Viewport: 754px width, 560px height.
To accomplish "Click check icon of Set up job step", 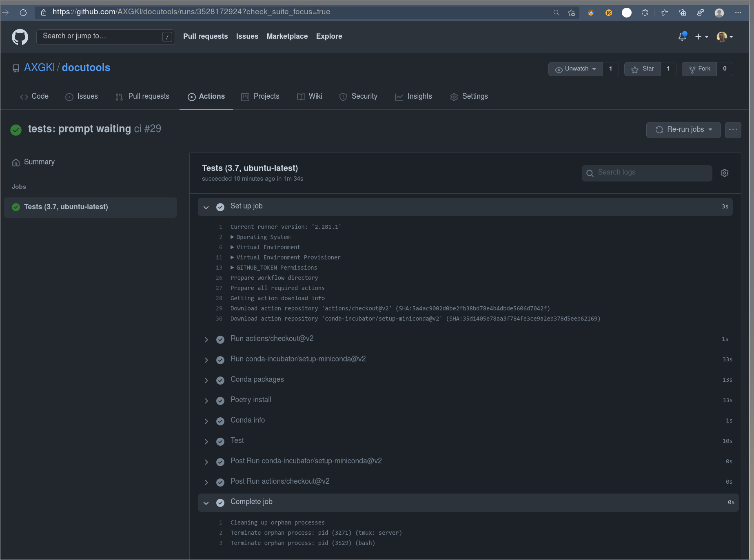I will 220,207.
